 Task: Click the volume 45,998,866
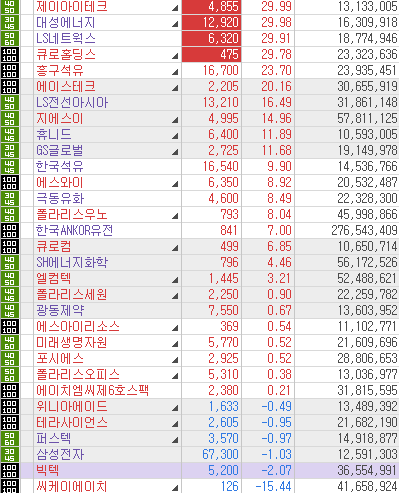367,215
